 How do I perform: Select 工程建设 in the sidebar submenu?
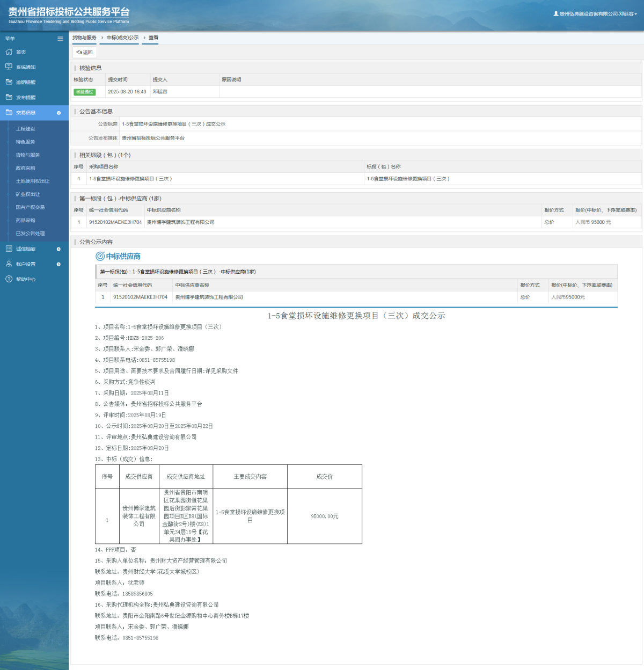pyautogui.click(x=25, y=129)
